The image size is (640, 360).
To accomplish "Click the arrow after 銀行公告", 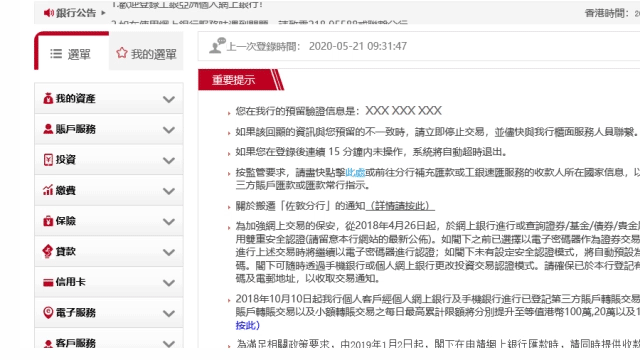I will pyautogui.click(x=103, y=13).
